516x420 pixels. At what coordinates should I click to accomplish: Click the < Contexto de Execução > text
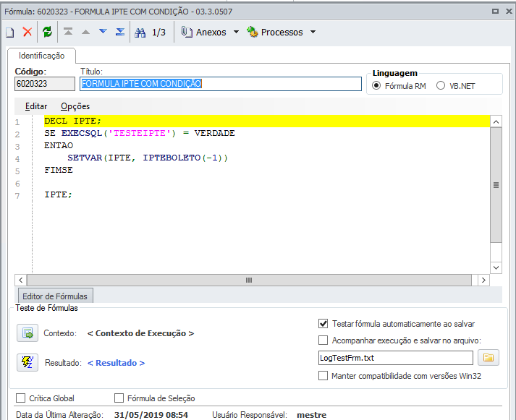click(x=140, y=333)
